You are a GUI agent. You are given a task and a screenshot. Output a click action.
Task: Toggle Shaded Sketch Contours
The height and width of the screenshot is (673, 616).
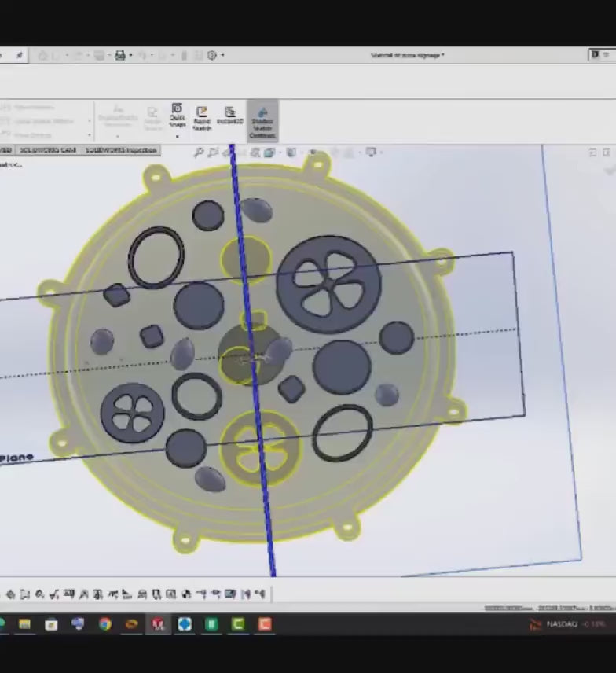pos(262,120)
